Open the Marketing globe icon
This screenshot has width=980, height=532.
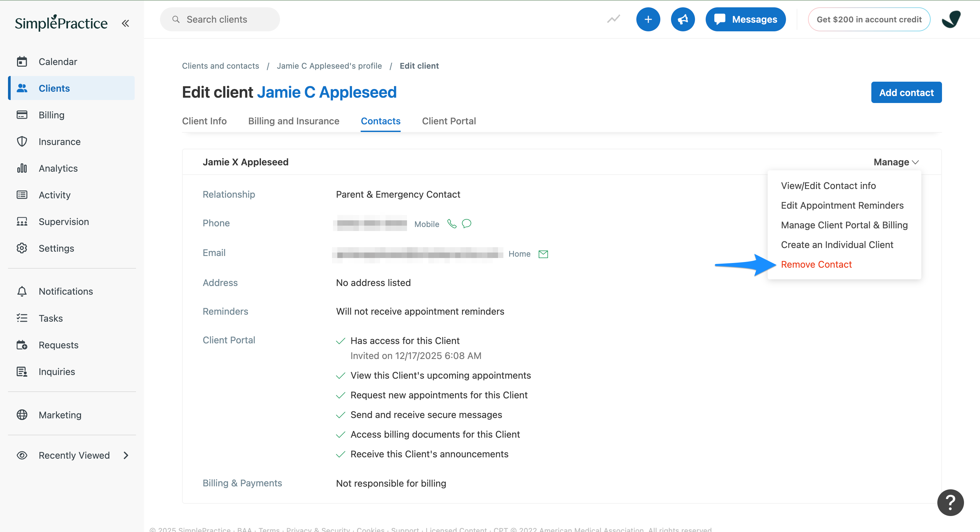click(22, 415)
